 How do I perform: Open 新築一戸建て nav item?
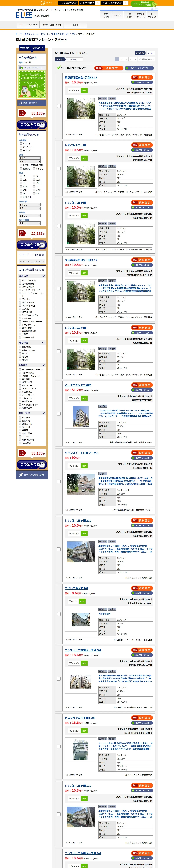(106, 15)
